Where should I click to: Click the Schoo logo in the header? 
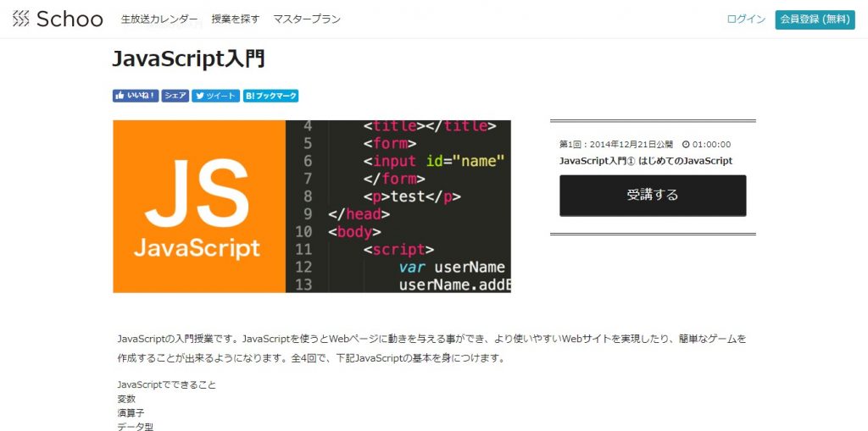pyautogui.click(x=58, y=19)
